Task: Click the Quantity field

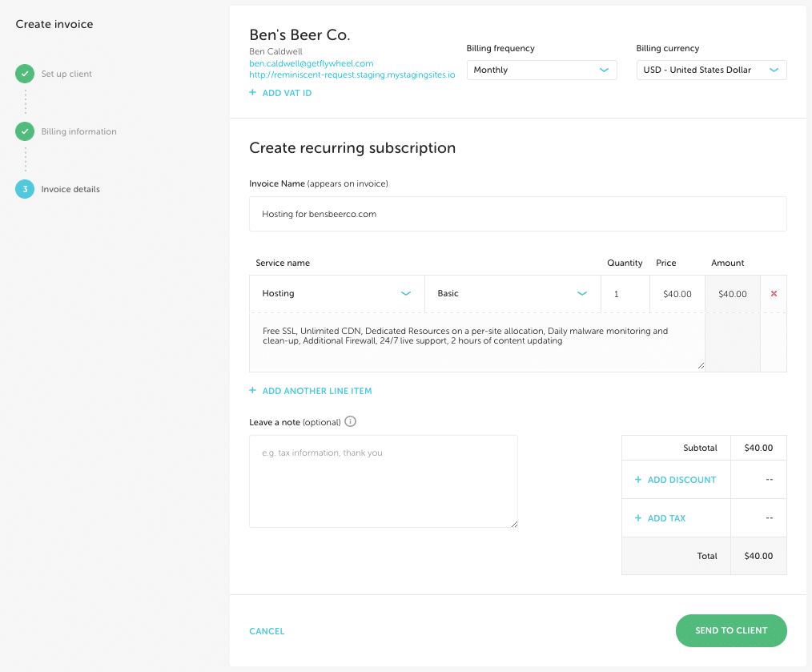Action: point(625,294)
